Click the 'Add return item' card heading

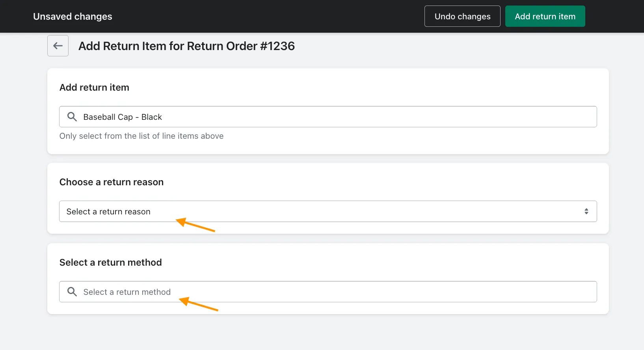94,87
